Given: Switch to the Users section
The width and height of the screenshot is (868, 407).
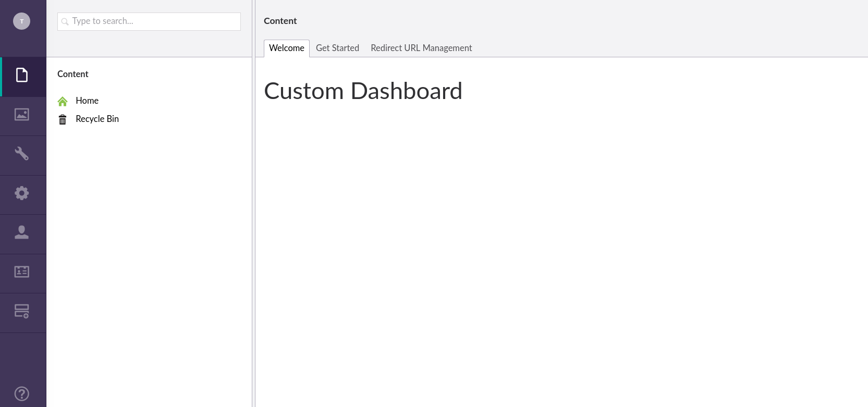Looking at the screenshot, I should coord(22,232).
